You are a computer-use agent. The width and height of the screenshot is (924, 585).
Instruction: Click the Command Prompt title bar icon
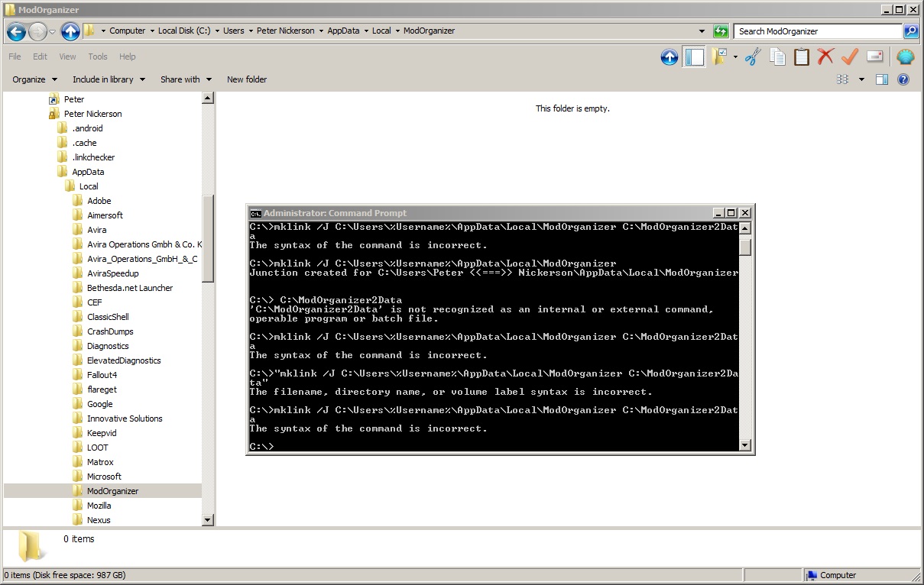pyautogui.click(x=256, y=213)
